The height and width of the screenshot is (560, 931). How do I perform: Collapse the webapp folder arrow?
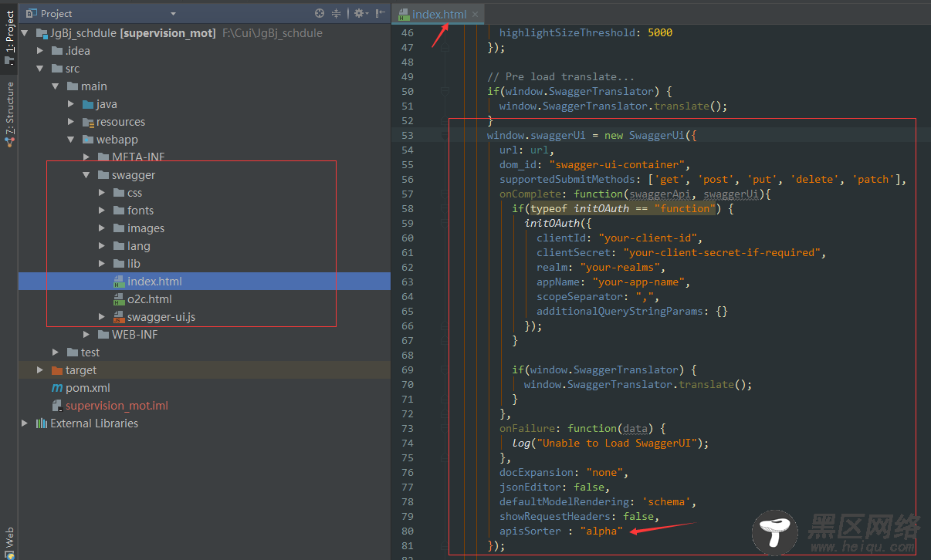click(71, 140)
